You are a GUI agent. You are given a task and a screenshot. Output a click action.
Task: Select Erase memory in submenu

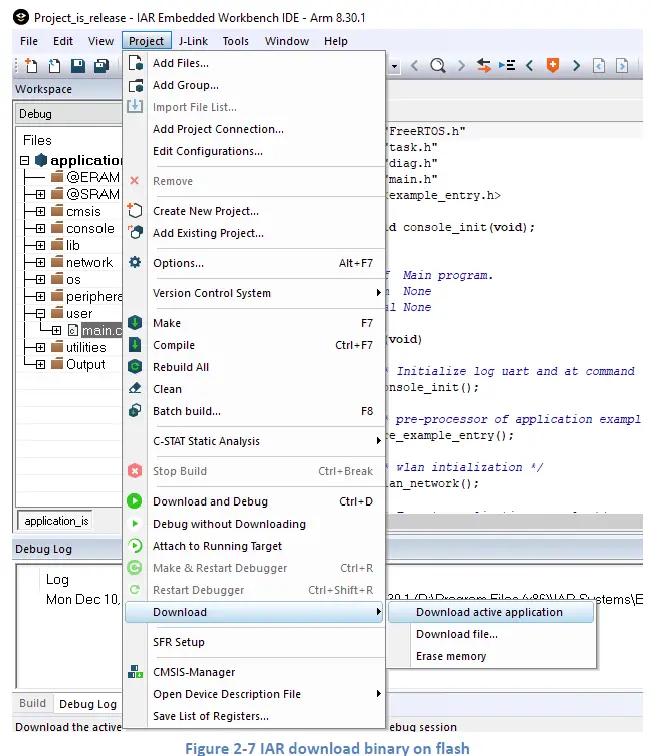[x=491, y=656]
